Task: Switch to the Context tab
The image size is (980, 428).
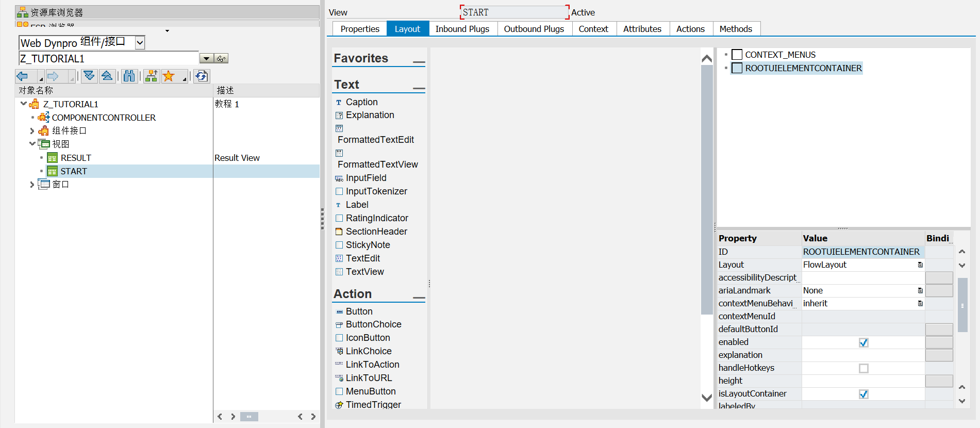Action: tap(593, 29)
